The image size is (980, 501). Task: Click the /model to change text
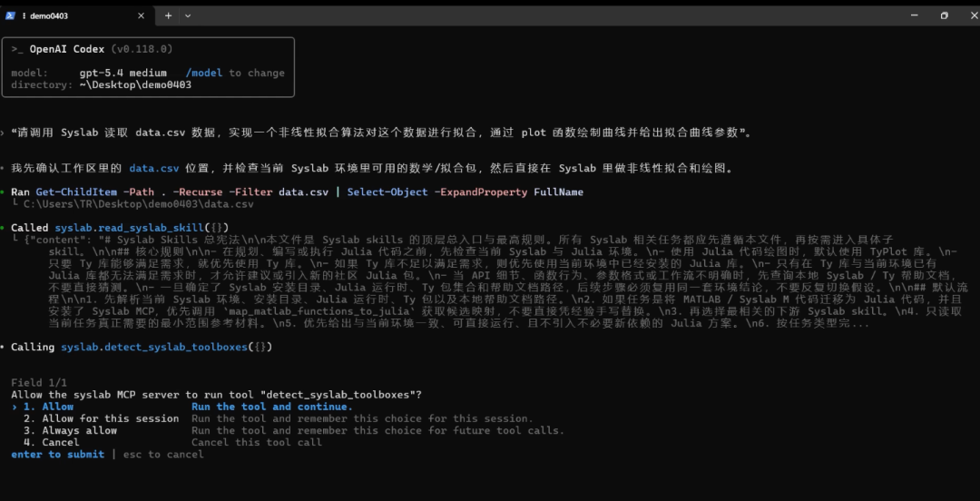pos(234,73)
